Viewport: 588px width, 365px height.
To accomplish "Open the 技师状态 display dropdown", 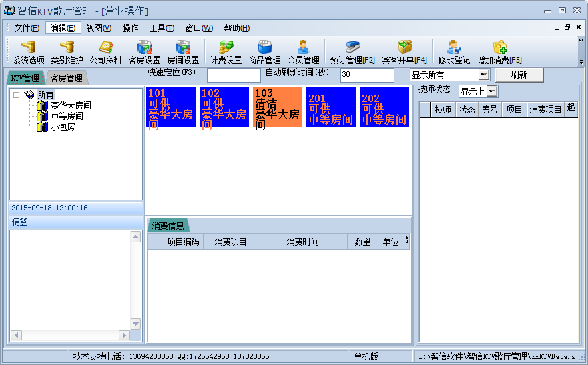I will coord(492,91).
